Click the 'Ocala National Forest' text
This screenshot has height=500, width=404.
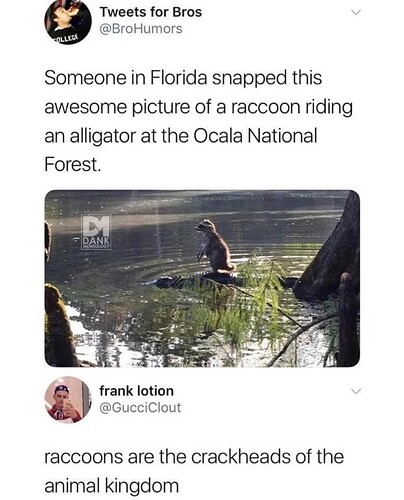[x=181, y=150]
